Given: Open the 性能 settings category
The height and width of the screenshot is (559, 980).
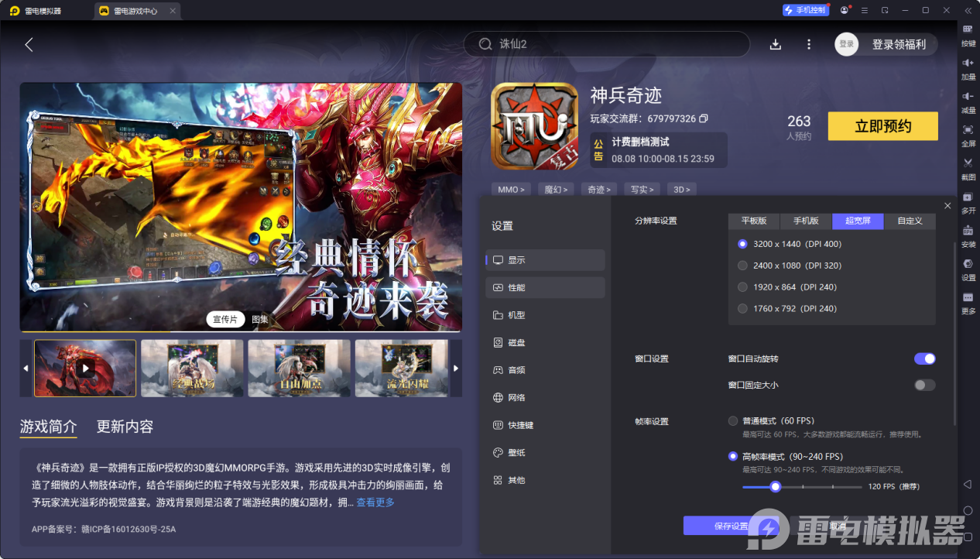Looking at the screenshot, I should point(546,287).
